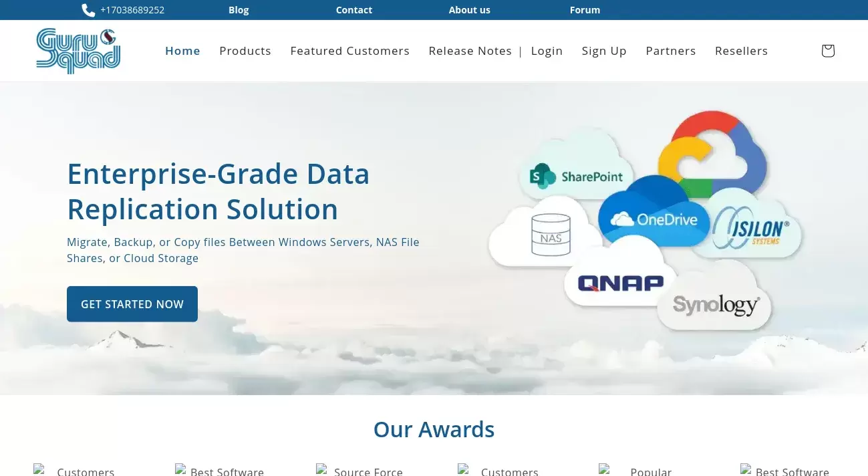Click the phone icon in the top bar
The image size is (868, 476).
pos(88,10)
